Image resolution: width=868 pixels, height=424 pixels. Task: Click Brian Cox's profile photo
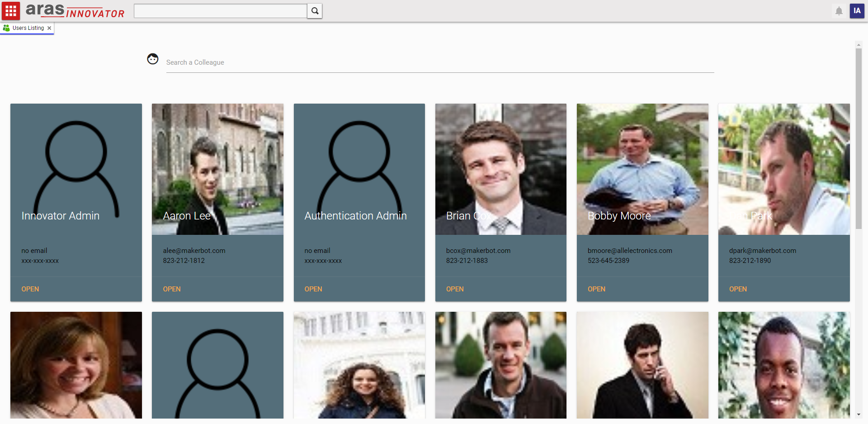pos(501,169)
